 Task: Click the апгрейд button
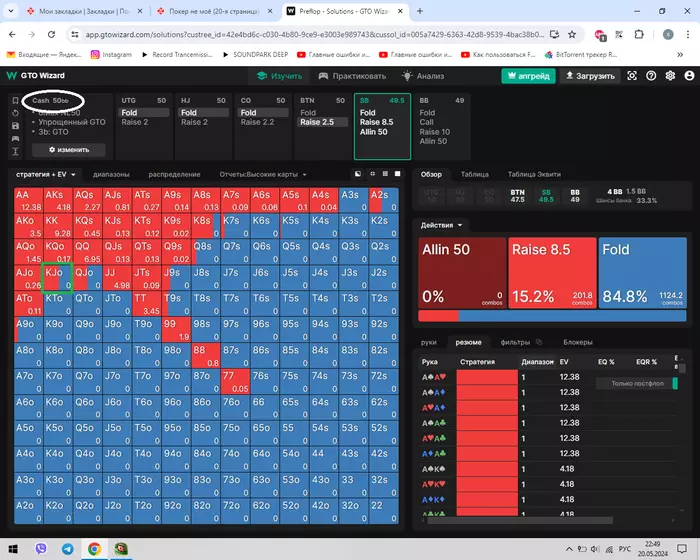click(x=529, y=76)
